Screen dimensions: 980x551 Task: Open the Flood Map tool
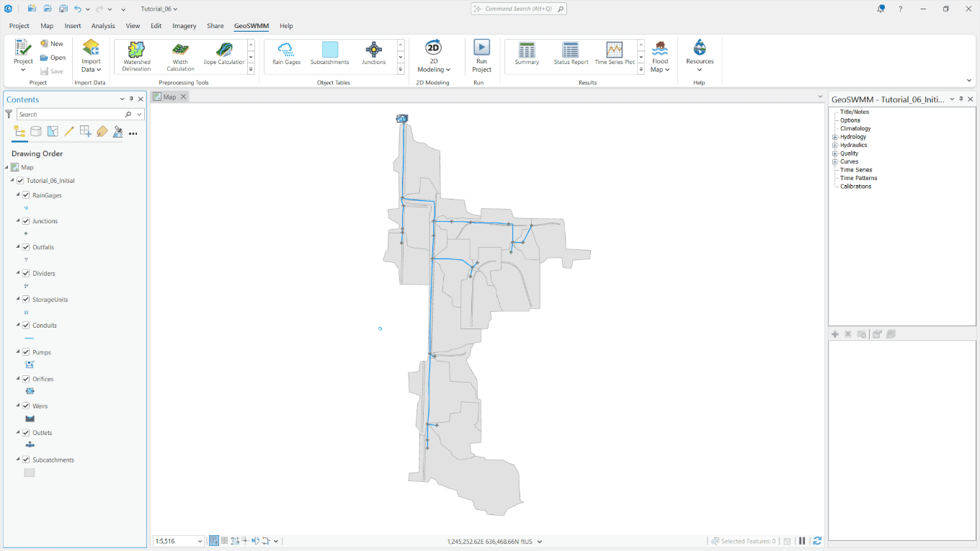659,55
